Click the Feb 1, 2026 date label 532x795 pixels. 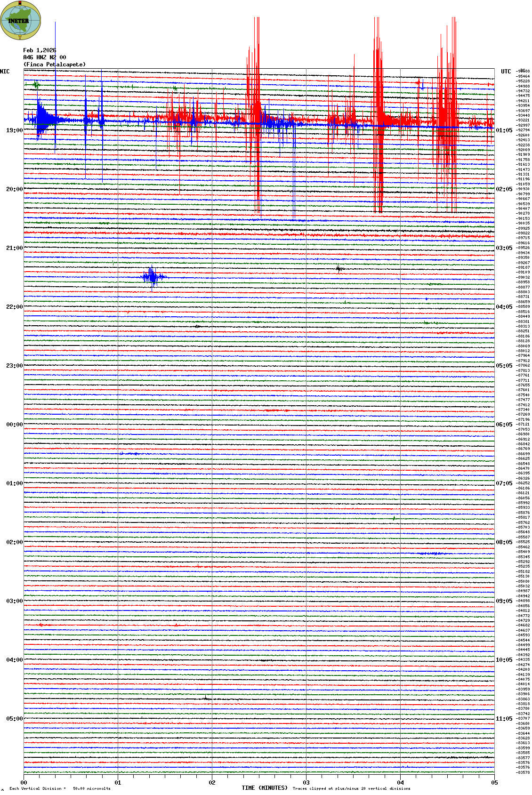[40, 50]
